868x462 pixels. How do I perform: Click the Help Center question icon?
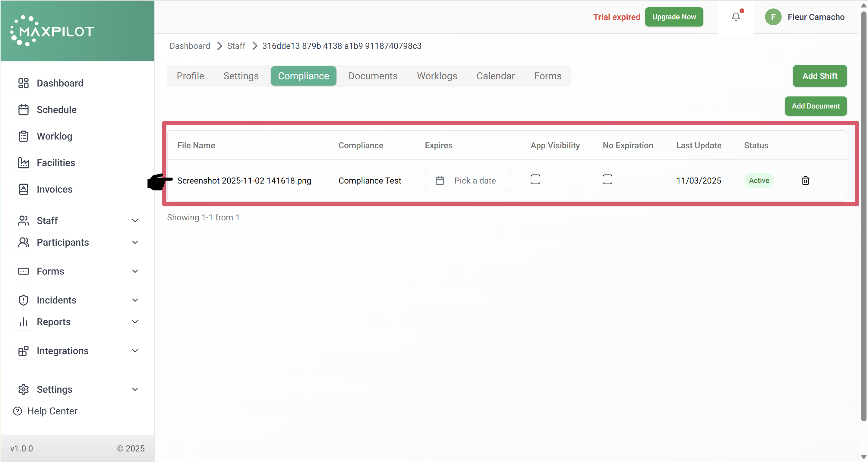point(17,411)
